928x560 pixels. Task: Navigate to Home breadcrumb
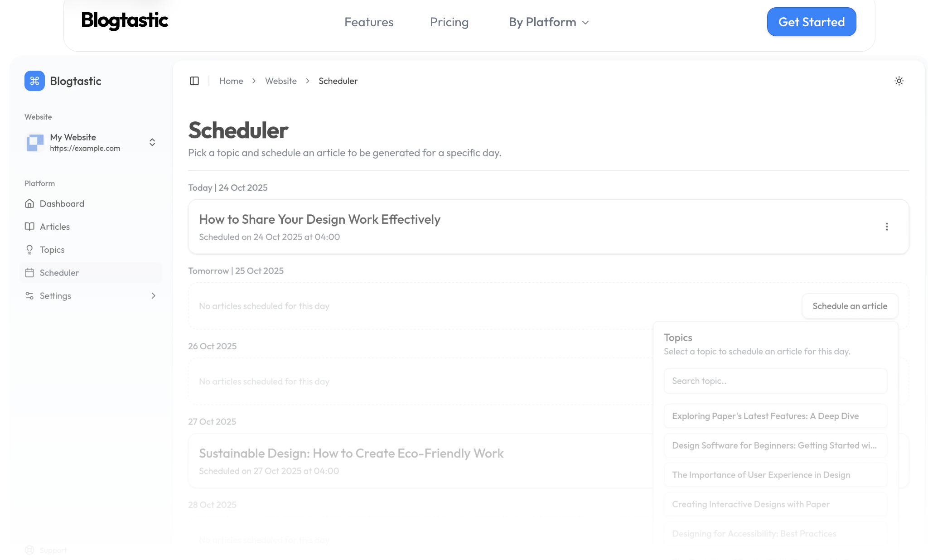(231, 81)
